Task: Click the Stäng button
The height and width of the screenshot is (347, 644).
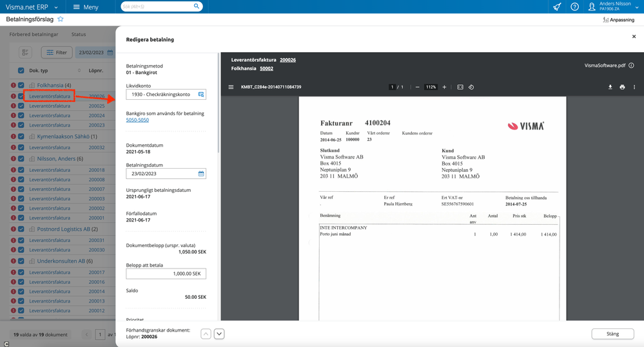Action: pyautogui.click(x=612, y=334)
